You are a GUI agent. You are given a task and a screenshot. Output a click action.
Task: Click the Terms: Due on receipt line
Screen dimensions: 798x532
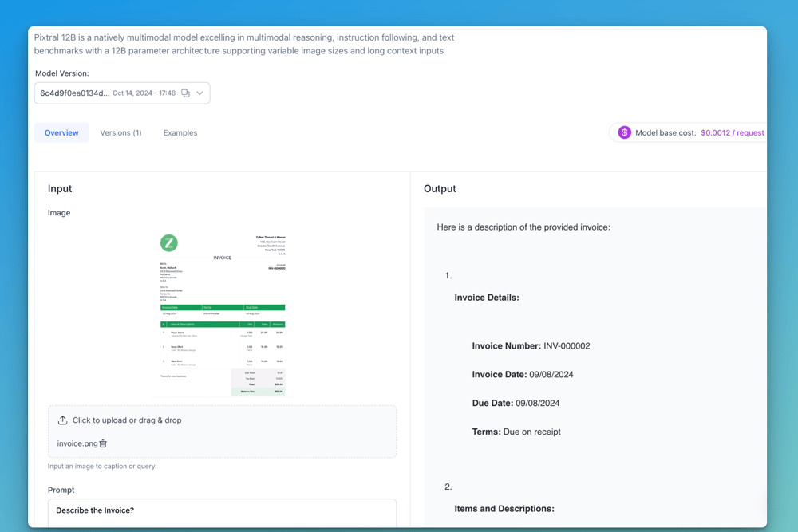click(516, 432)
